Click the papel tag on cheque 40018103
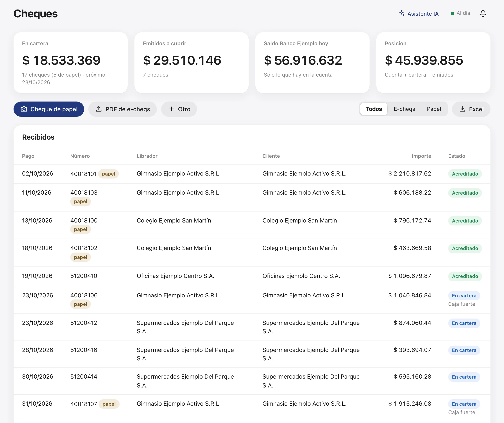 80,201
